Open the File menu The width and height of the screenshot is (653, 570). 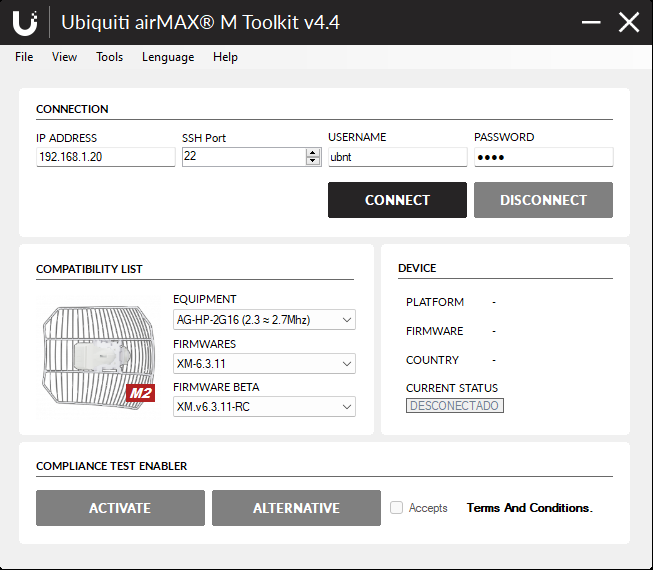tap(24, 57)
